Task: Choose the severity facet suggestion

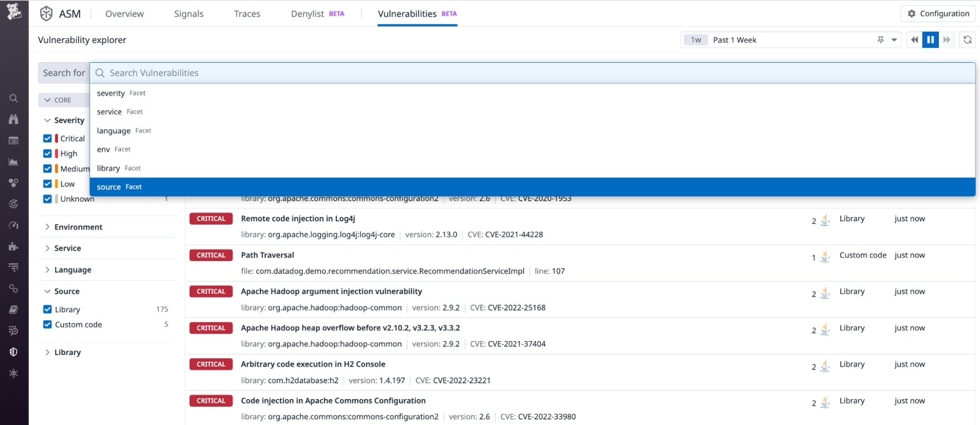Action: [x=532, y=93]
